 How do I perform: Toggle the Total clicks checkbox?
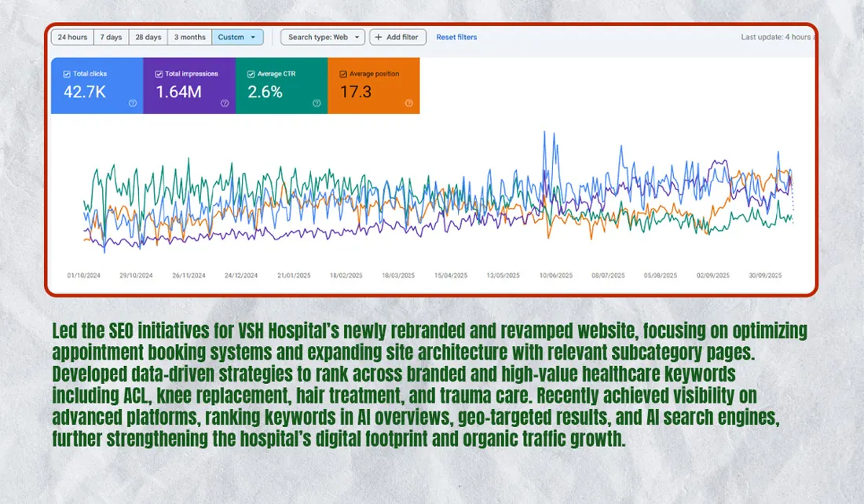pos(67,74)
